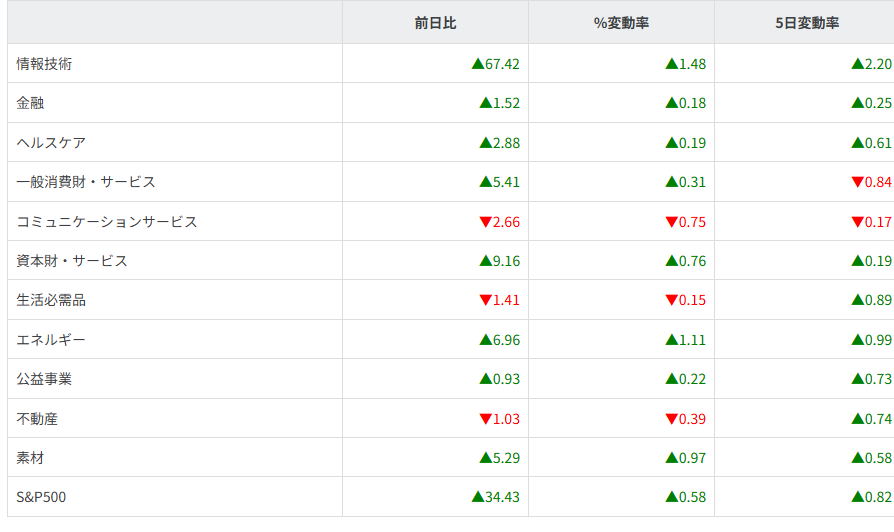This screenshot has width=894, height=532.
Task: Sort by the %変動率 column header
Action: point(621,23)
